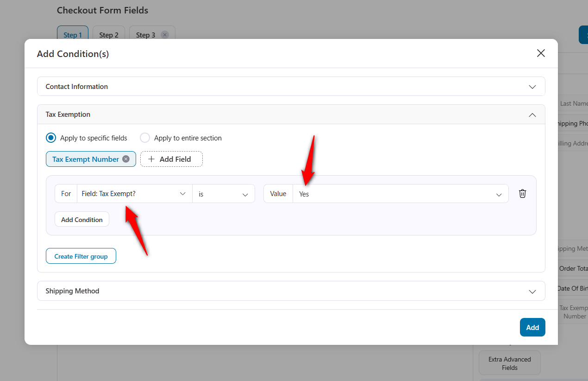The image size is (588, 381).
Task: Click the Extra Advanced Fields button
Action: [509, 362]
